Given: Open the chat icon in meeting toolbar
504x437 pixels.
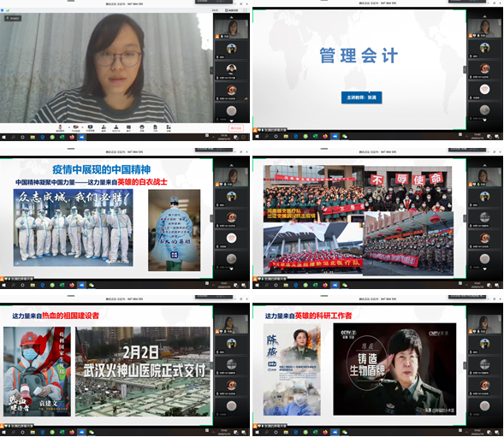Looking at the screenshot, I should coord(128,128).
